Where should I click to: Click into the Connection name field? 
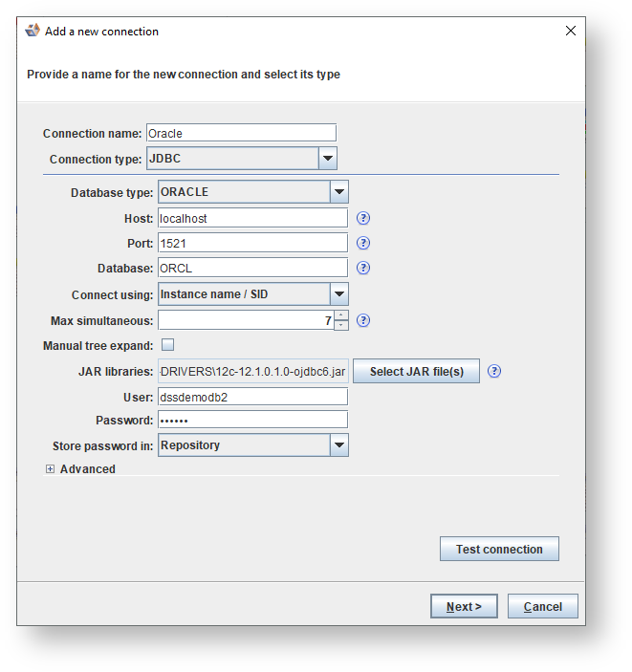[240, 133]
